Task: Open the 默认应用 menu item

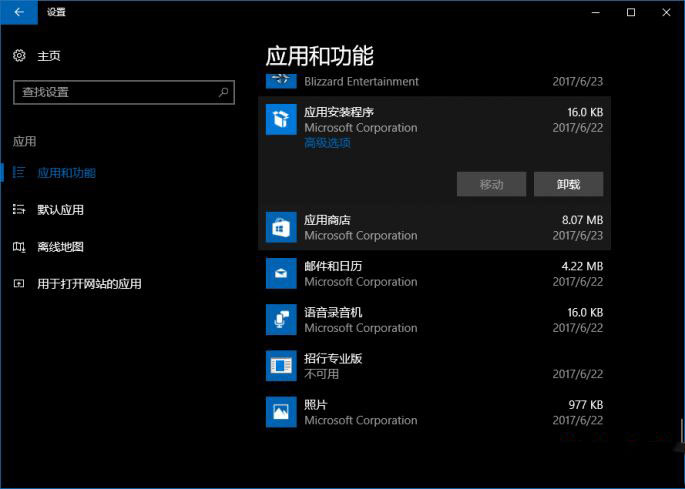Action: pos(60,210)
